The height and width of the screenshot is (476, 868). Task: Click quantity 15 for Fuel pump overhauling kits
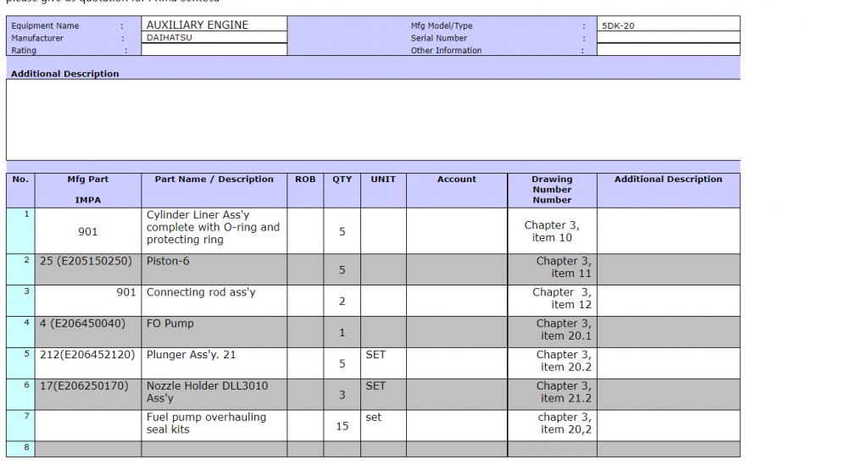[342, 426]
